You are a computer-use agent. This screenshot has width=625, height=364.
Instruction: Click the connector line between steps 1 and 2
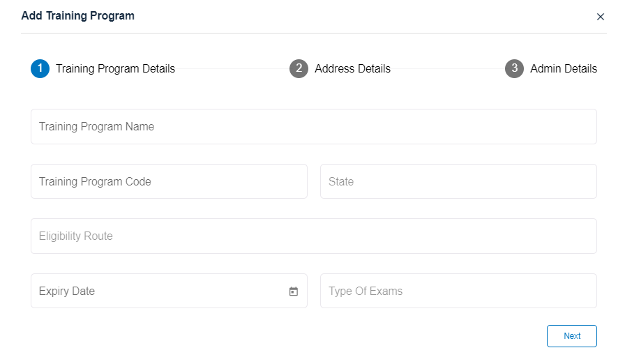(x=232, y=69)
